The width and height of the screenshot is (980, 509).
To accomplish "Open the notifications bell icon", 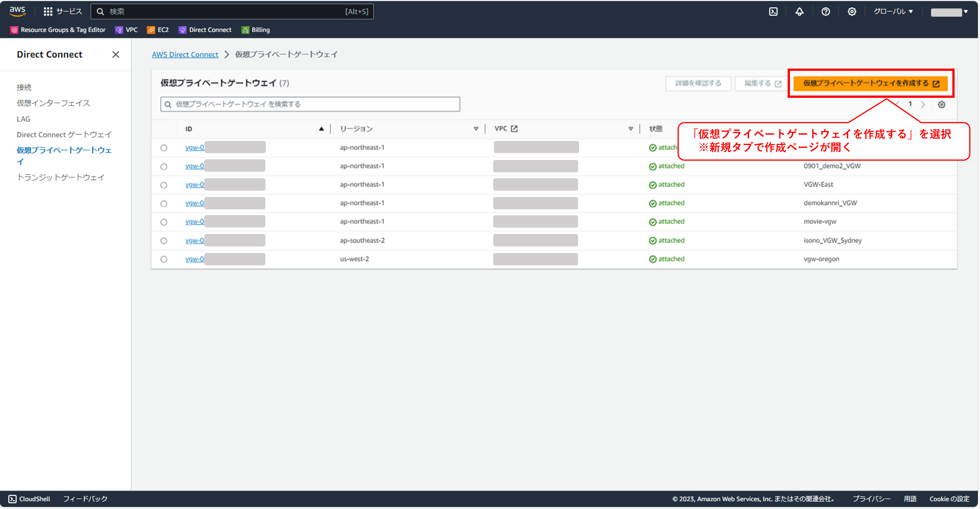I will click(x=799, y=11).
